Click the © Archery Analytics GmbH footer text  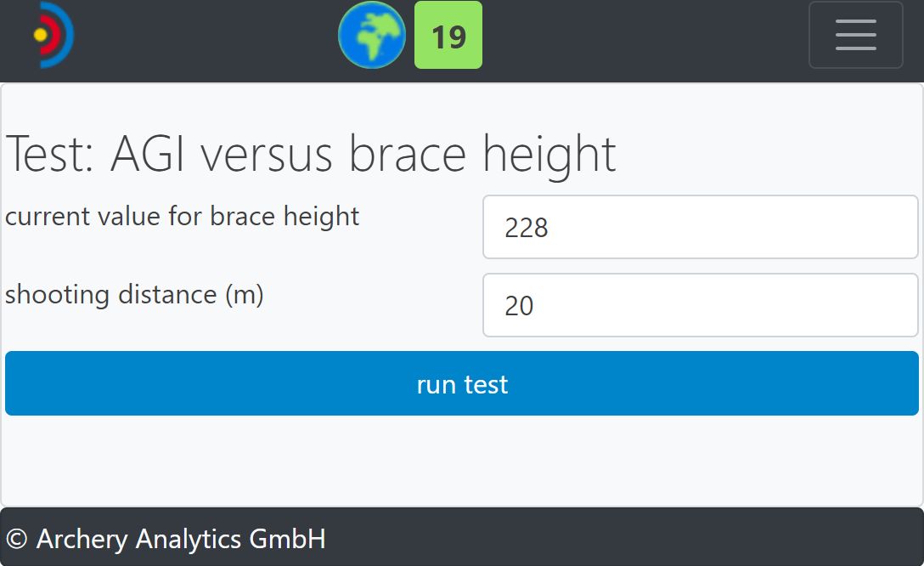[166, 539]
